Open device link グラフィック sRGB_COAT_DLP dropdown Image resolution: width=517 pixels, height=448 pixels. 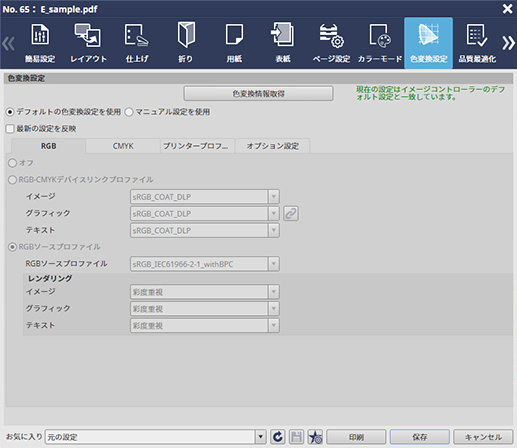pyautogui.click(x=205, y=213)
